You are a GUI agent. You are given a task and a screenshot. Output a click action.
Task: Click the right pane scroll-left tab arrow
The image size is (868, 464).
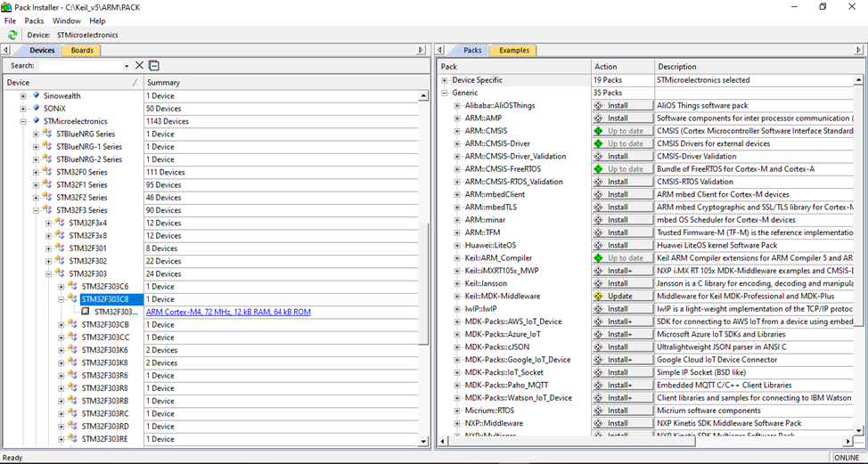pos(440,51)
